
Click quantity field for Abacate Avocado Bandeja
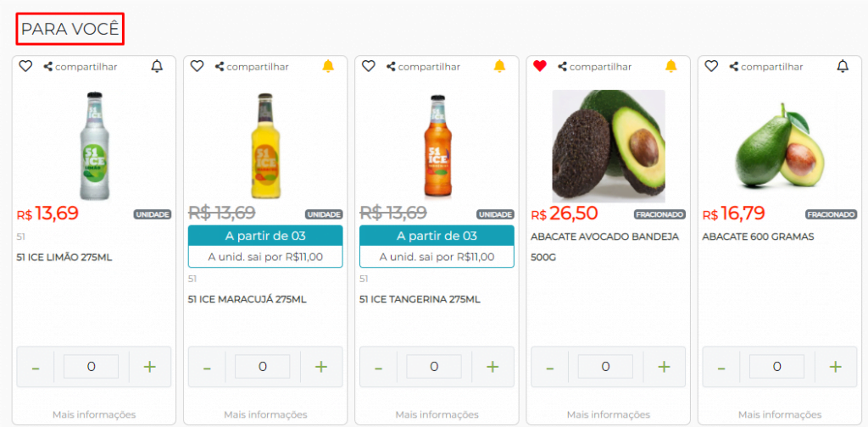click(x=605, y=367)
